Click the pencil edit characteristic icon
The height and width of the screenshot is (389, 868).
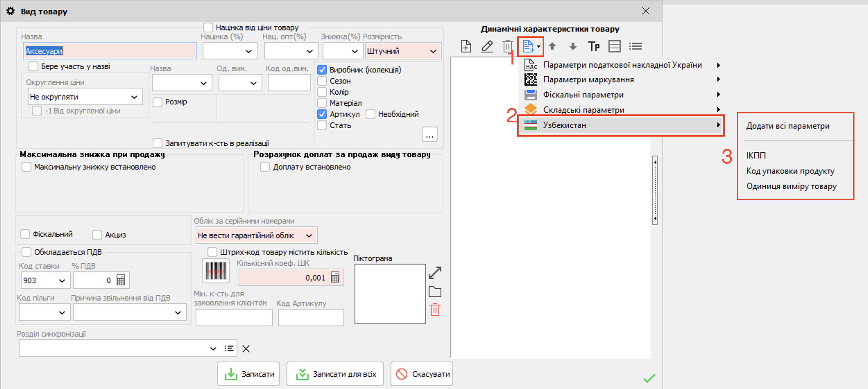[x=487, y=46]
